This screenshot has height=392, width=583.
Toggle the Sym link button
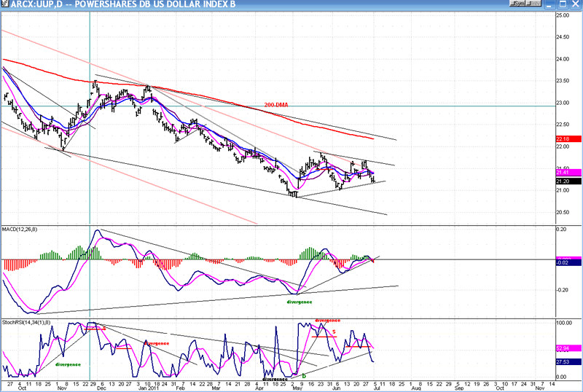point(519,5)
